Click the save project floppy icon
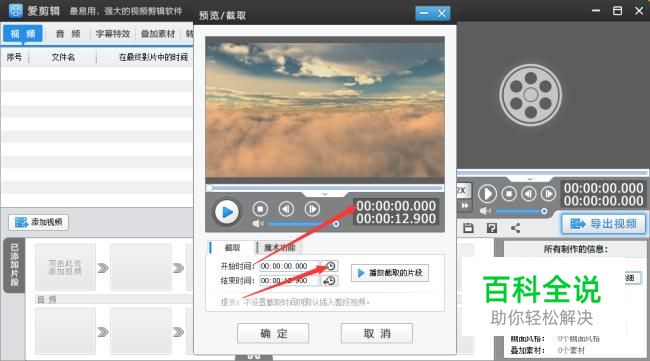 468,228
